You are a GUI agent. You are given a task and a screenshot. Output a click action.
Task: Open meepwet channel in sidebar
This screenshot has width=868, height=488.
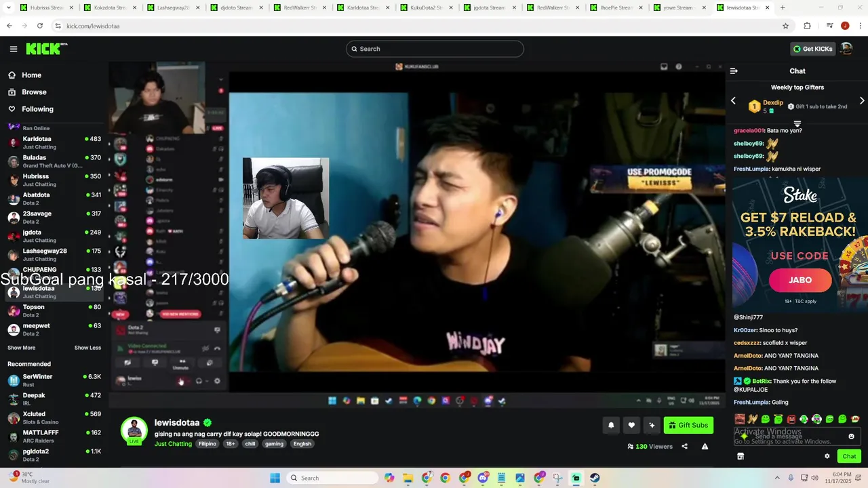point(54,329)
